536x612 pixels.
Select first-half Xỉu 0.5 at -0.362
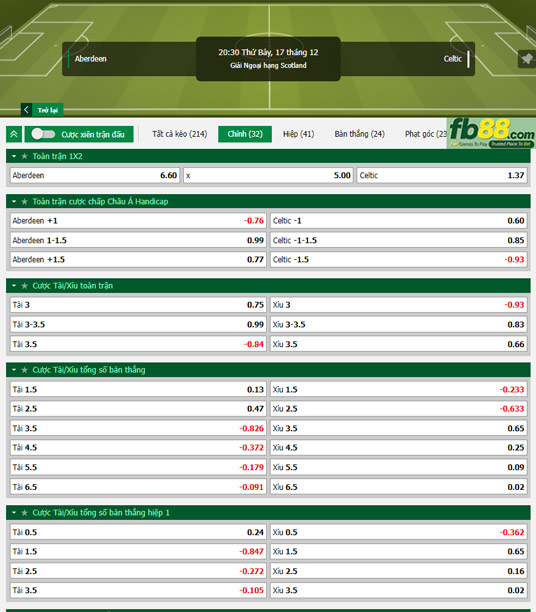[399, 532]
